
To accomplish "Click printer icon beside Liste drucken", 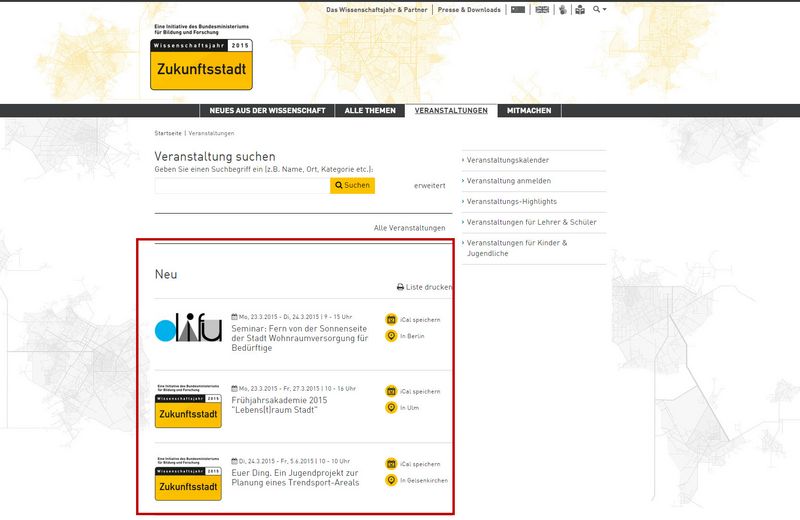I will pos(400,287).
